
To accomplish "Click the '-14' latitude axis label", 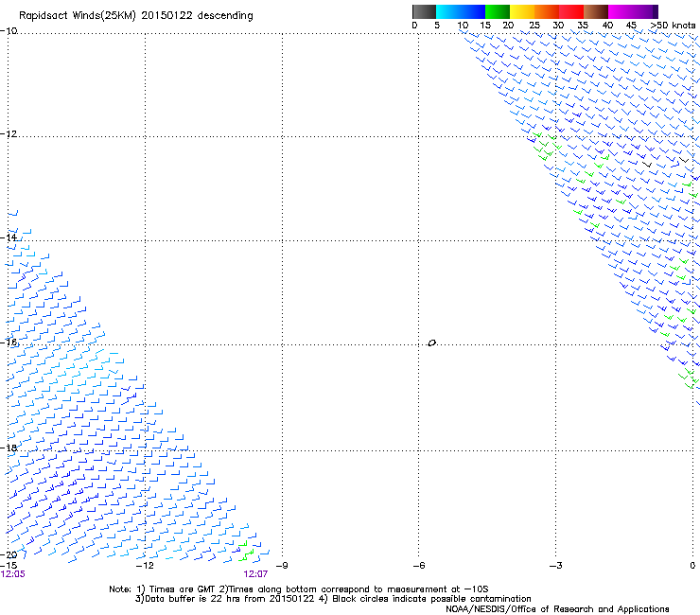I will (x=9, y=237).
